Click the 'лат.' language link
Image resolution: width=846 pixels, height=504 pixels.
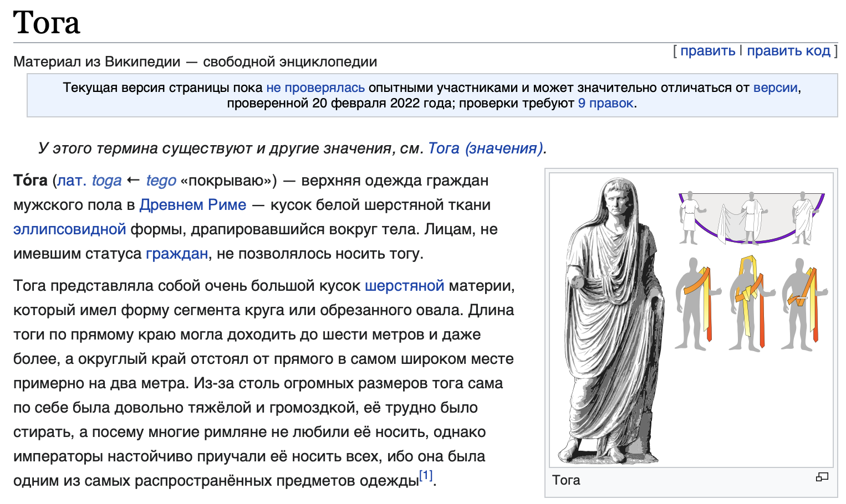72,181
